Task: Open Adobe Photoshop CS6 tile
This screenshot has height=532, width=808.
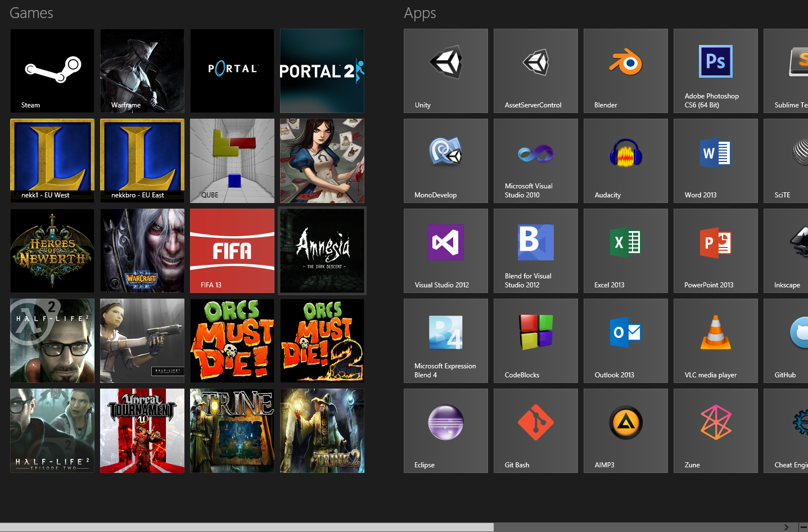Action: pyautogui.click(x=716, y=71)
